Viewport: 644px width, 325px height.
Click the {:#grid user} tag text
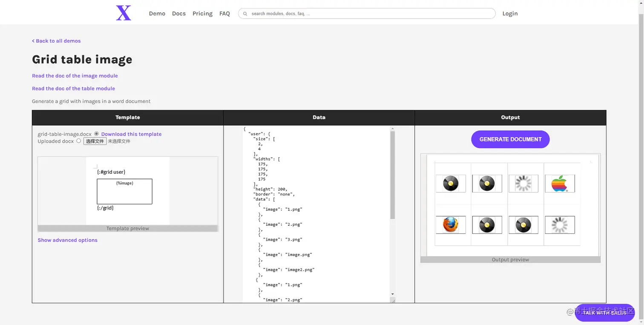[x=111, y=172]
